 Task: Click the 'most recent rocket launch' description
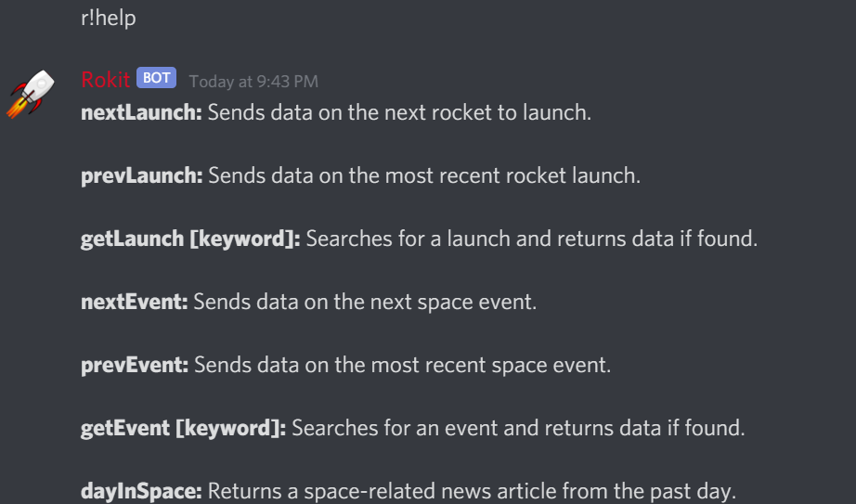click(x=423, y=175)
